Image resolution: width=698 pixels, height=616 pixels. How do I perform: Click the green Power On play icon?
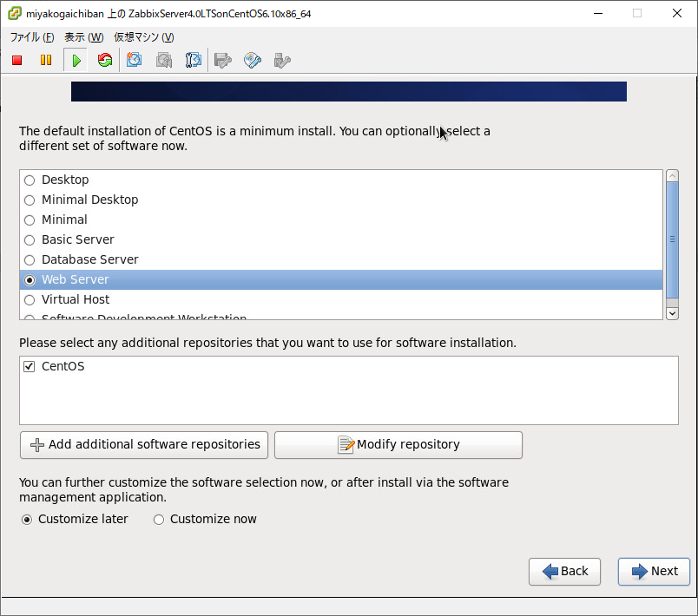click(x=76, y=60)
